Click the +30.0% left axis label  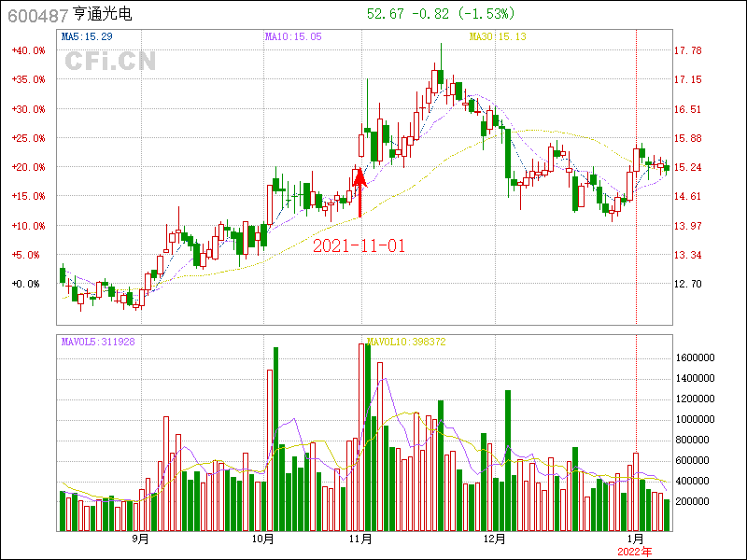[29, 109]
